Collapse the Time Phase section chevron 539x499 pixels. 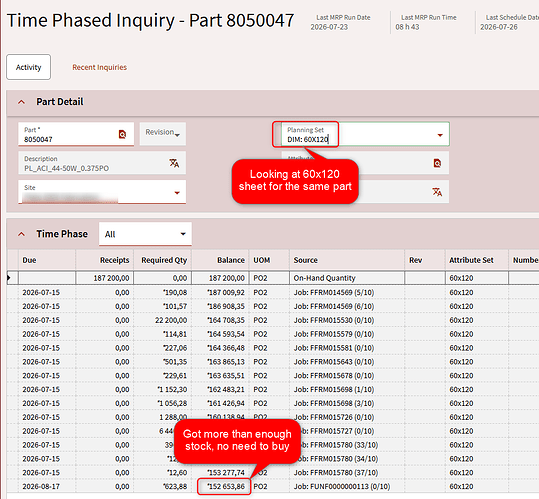[x=21, y=234]
